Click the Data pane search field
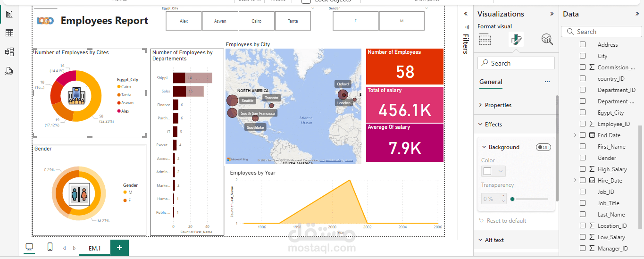This screenshot has height=259, width=644. tap(601, 32)
